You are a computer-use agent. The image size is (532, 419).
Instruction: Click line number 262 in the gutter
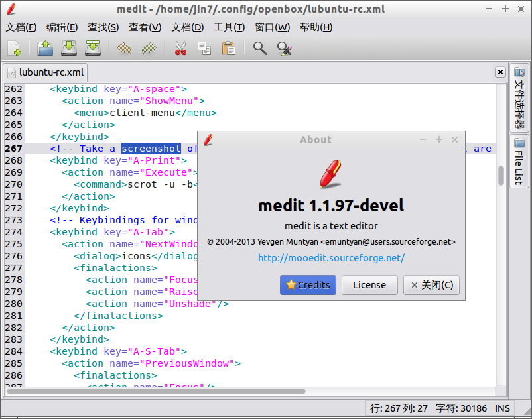[x=13, y=89]
